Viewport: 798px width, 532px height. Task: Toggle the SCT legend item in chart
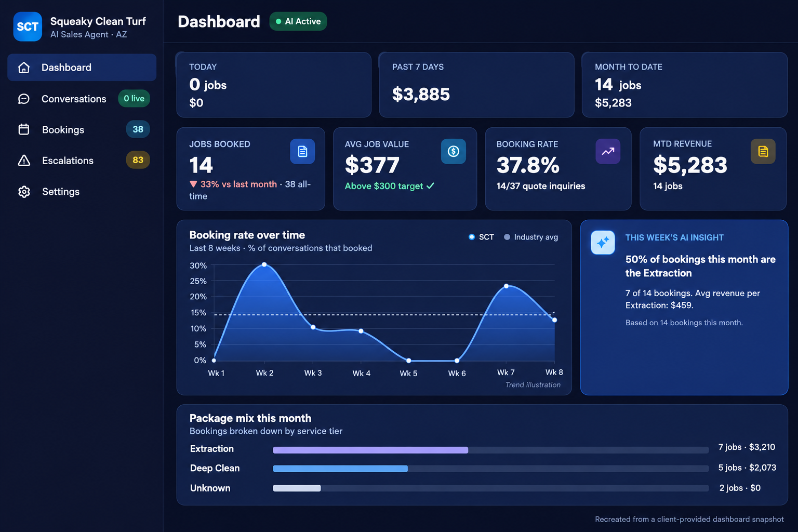click(x=481, y=237)
